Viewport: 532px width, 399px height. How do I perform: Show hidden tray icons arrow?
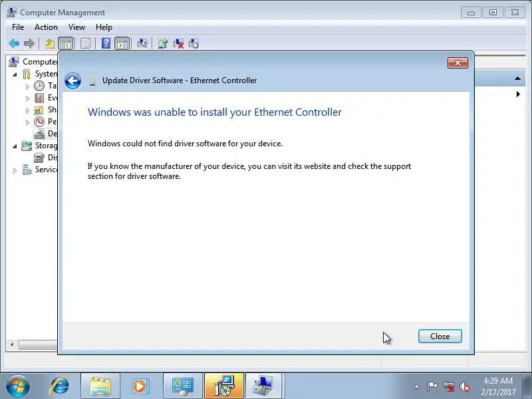tap(417, 386)
